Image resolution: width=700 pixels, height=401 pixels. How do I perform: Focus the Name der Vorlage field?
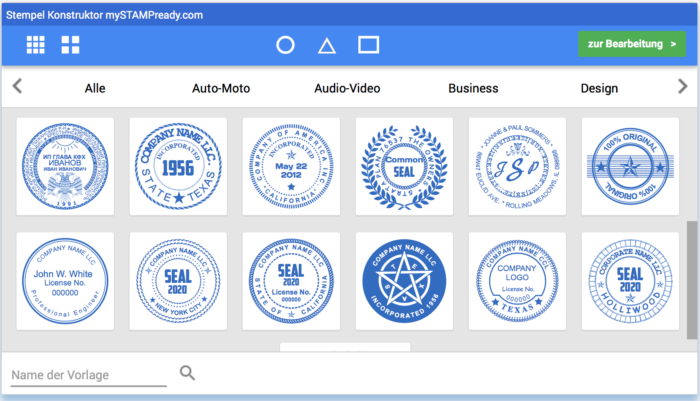coord(88,375)
